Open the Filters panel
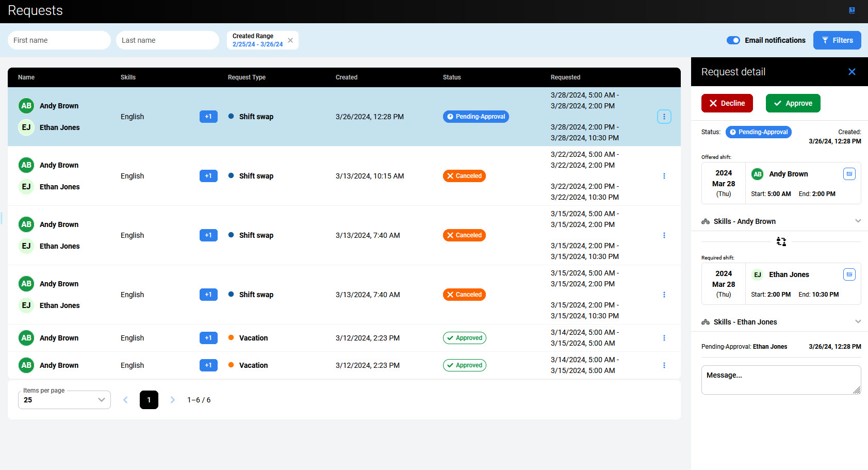Screen dimensions: 868x470 [837, 40]
